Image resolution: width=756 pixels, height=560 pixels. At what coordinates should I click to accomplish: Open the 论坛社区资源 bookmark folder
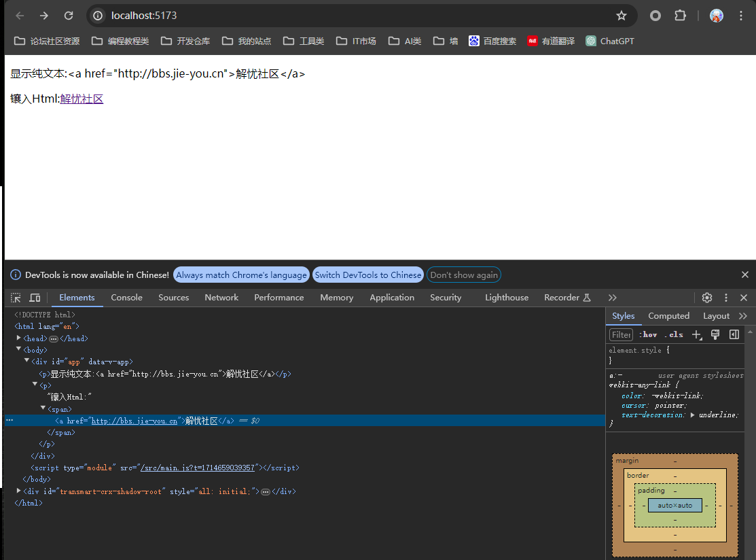click(x=47, y=41)
